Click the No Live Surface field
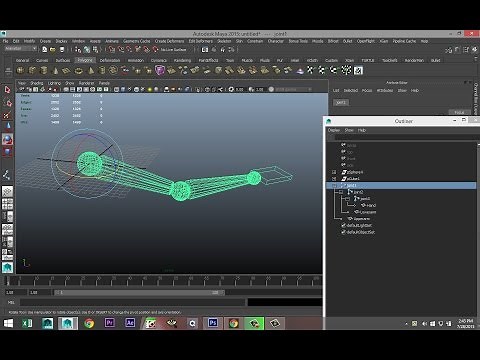 173,49
